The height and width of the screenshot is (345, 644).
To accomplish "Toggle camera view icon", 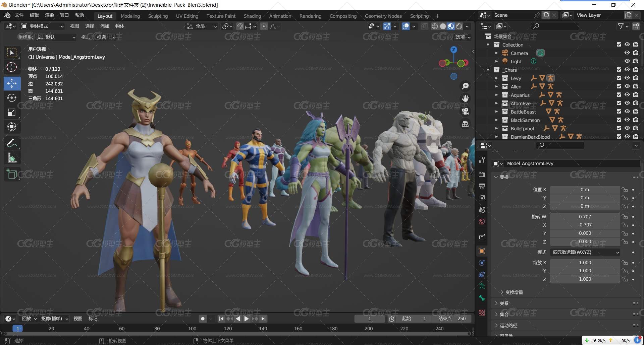I will pyautogui.click(x=465, y=111).
